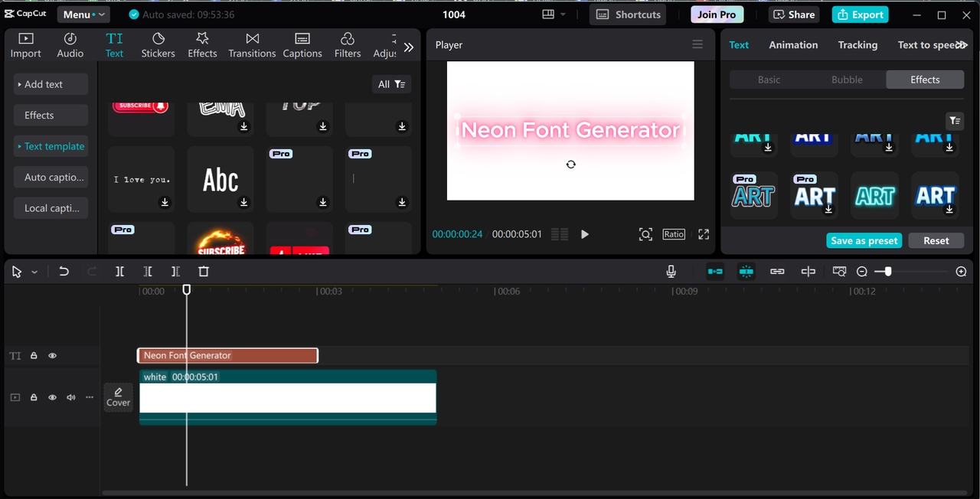Select Local captions in the sidebar

click(51, 208)
